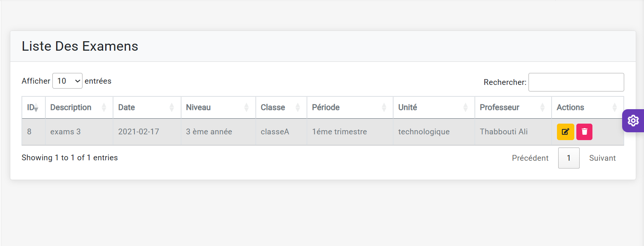The image size is (644, 246).
Task: Click the Date column sort arrows
Action: [x=172, y=108]
